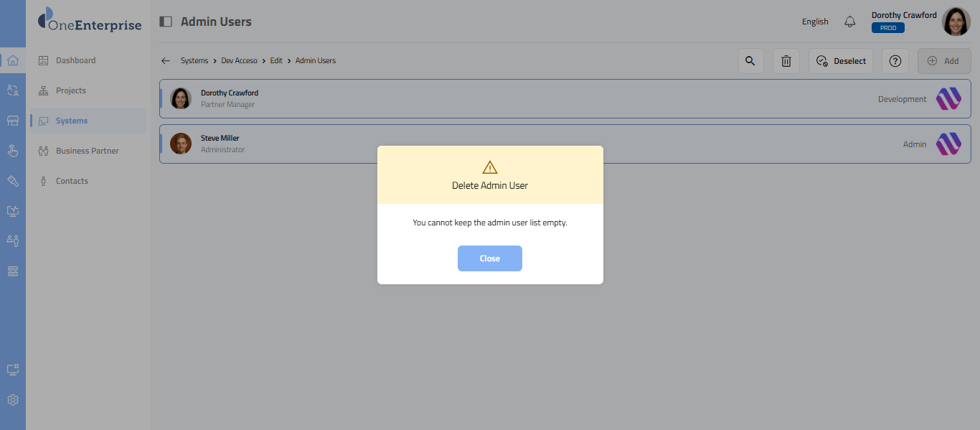
Task: Open Dorothy Crawford profile avatar menu
Action: click(x=956, y=22)
